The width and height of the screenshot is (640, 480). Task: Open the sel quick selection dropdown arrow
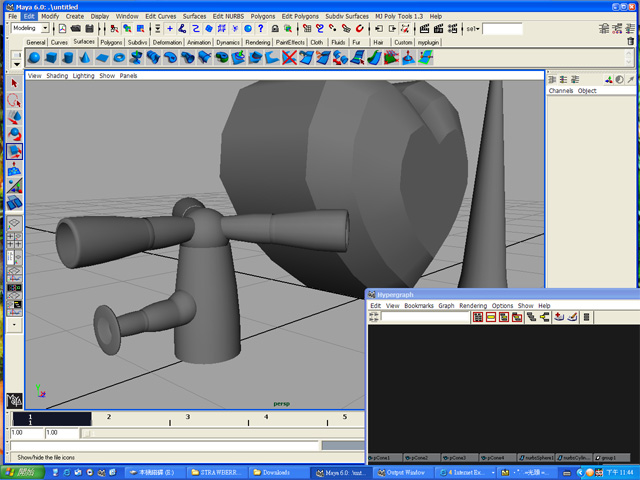click(x=478, y=29)
